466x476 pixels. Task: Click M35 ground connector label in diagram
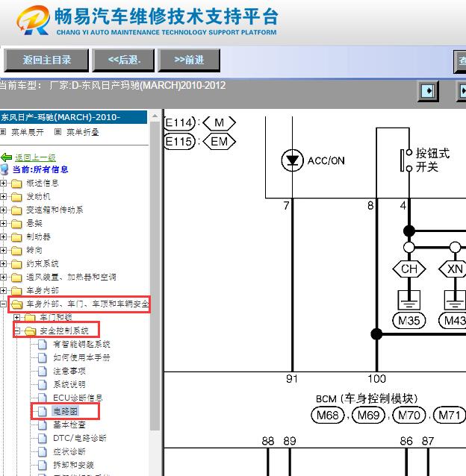(409, 321)
